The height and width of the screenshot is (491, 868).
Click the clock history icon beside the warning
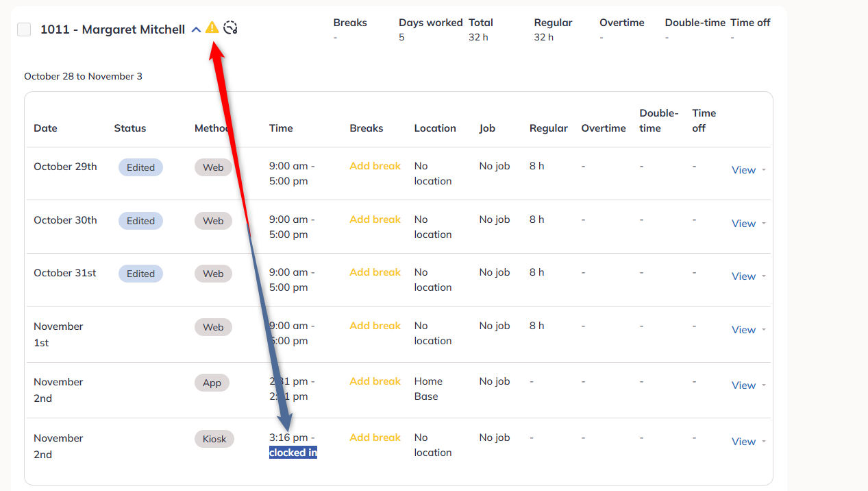[231, 28]
